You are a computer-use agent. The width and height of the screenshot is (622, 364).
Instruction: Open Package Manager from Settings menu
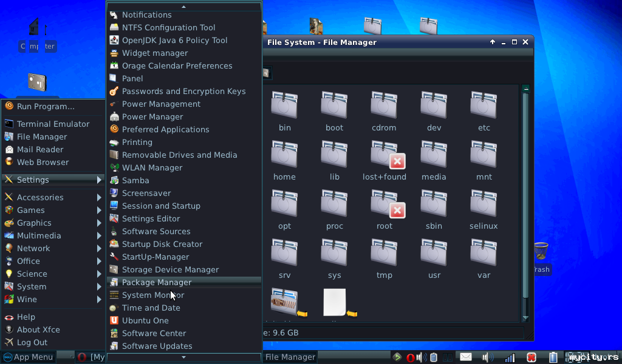pyautogui.click(x=156, y=282)
